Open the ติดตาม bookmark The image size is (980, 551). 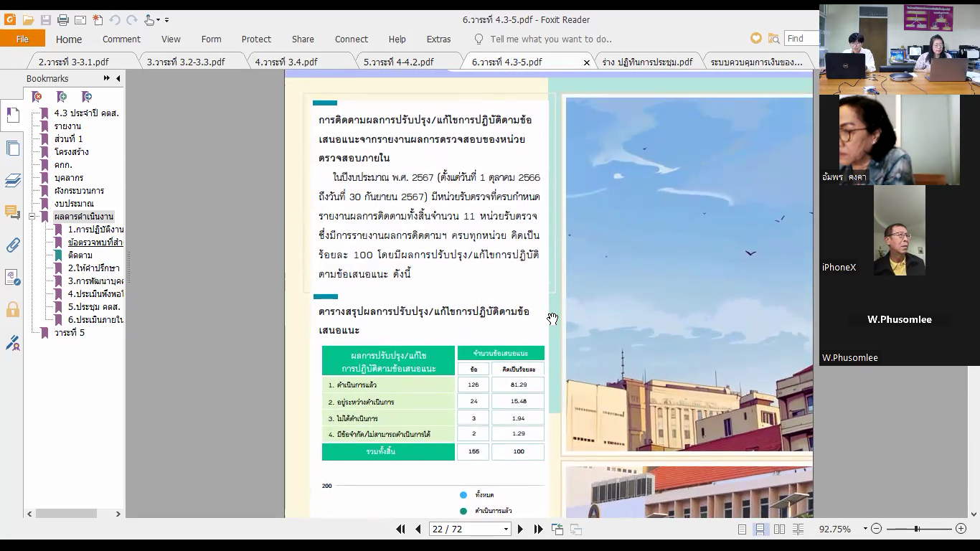click(x=80, y=255)
